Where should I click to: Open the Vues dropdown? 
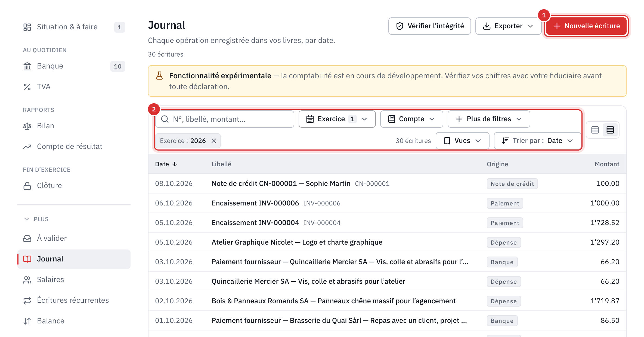click(462, 141)
